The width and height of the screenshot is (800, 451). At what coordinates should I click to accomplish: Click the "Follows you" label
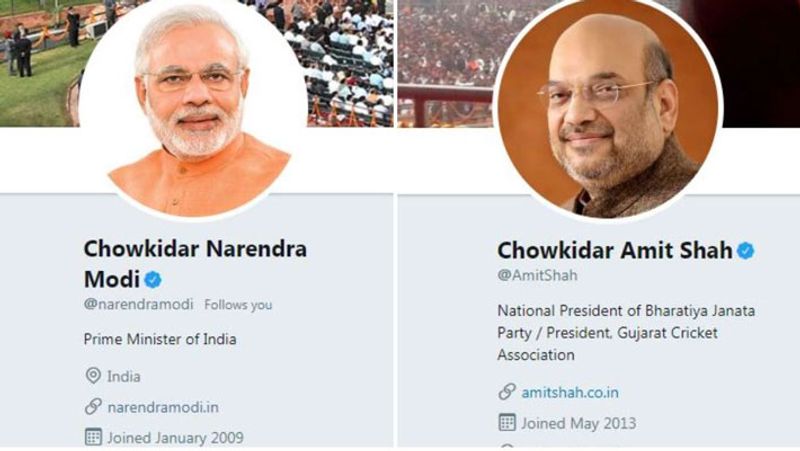[x=238, y=305]
